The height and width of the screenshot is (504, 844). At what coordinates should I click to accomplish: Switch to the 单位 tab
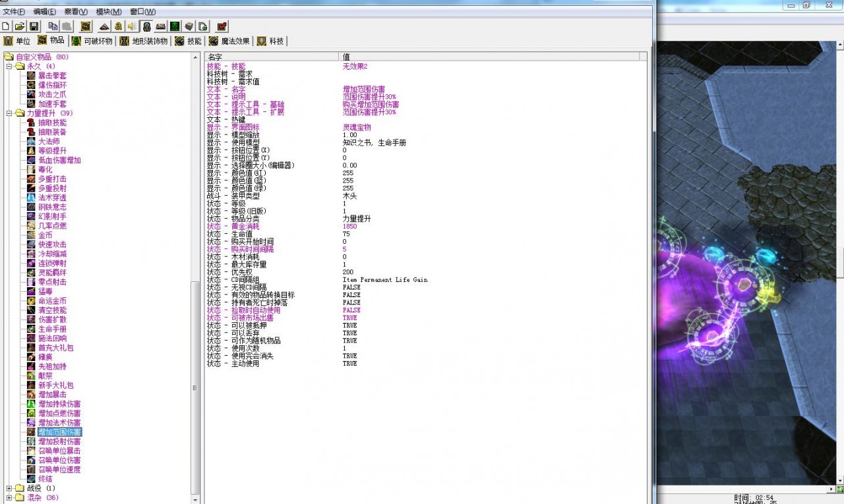(x=18, y=41)
